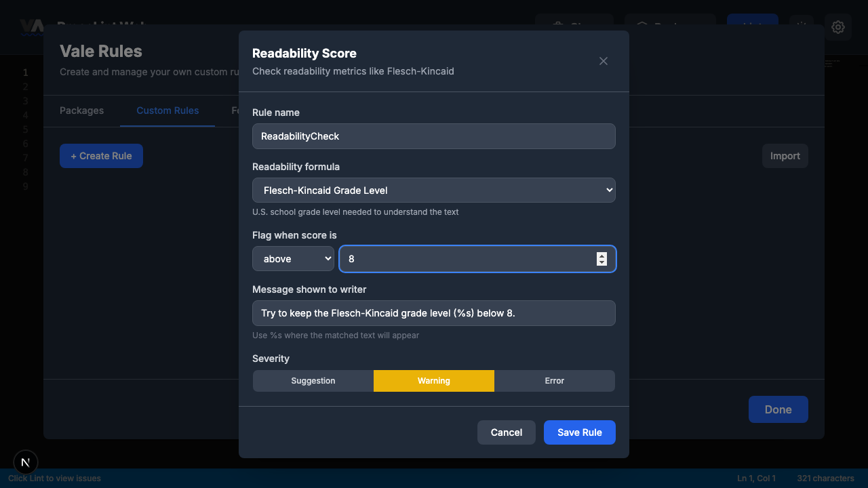The height and width of the screenshot is (488, 868).
Task: Open the Readability formula dropdown
Action: tap(434, 190)
